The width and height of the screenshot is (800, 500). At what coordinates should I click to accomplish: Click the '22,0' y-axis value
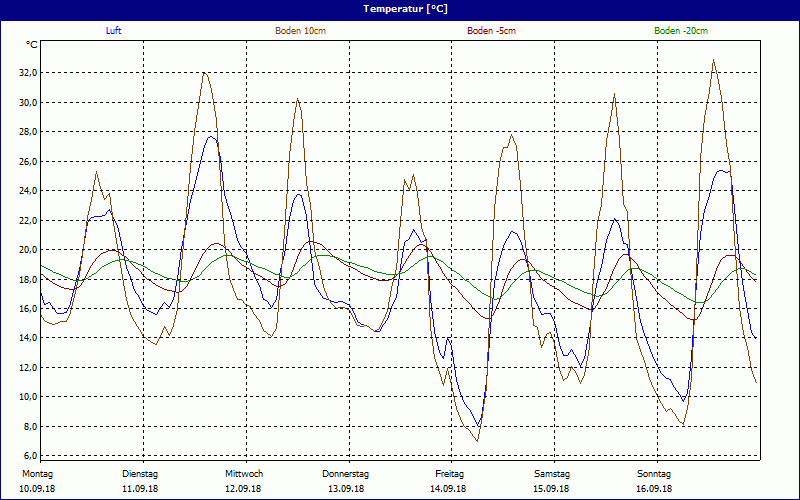tap(28, 220)
